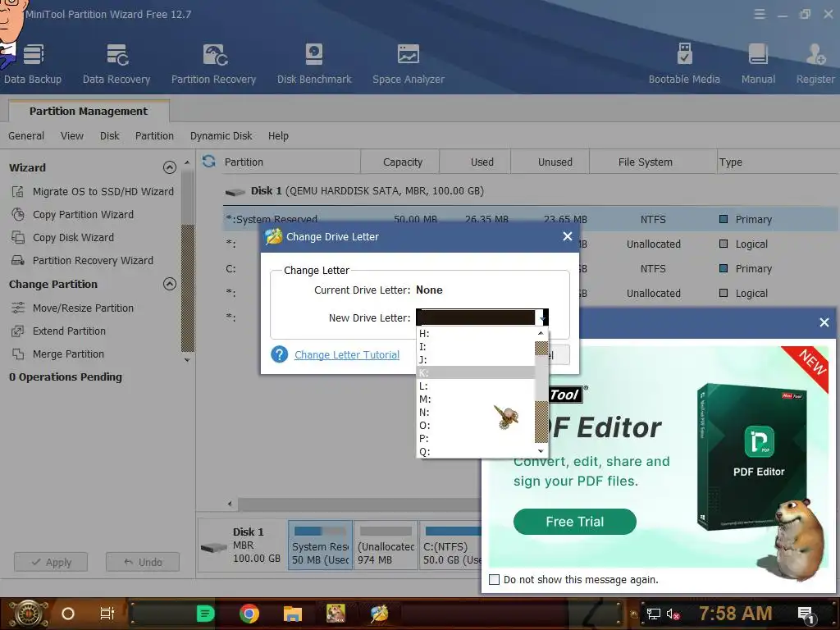Open the Data Recovery tool
Viewport: 840px width, 630px height.
(x=116, y=64)
